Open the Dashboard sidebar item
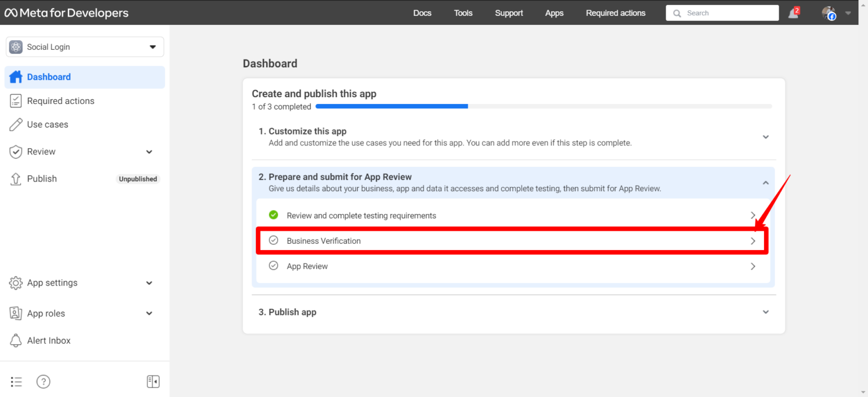Screen dimensions: 868x397 coord(49,77)
